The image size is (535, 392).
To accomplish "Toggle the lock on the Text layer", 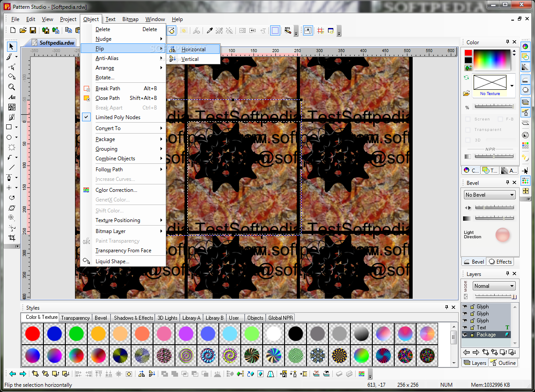I will coord(472,328).
